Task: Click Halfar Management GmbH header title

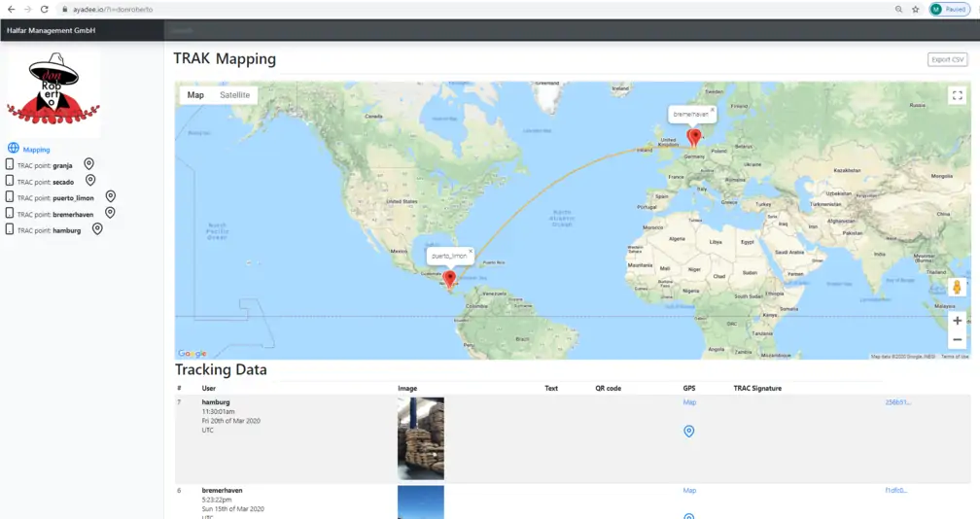Action: point(52,30)
